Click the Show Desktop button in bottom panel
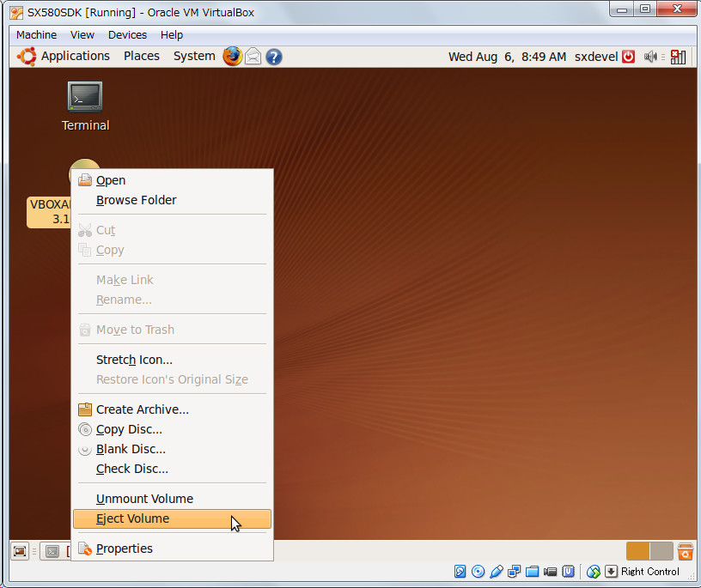This screenshot has width=701, height=588. (x=20, y=551)
